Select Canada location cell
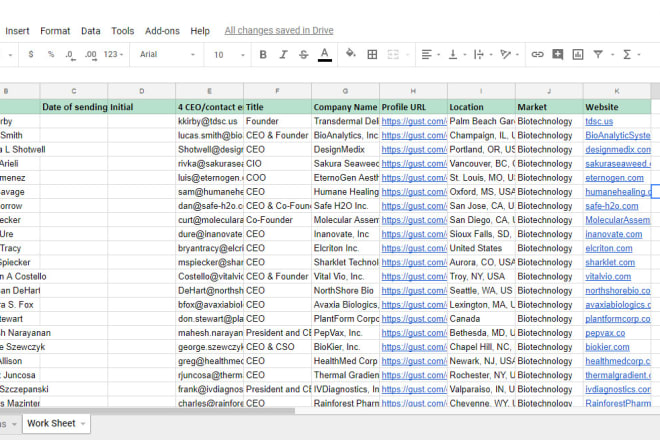660x440 pixels. tap(481, 319)
